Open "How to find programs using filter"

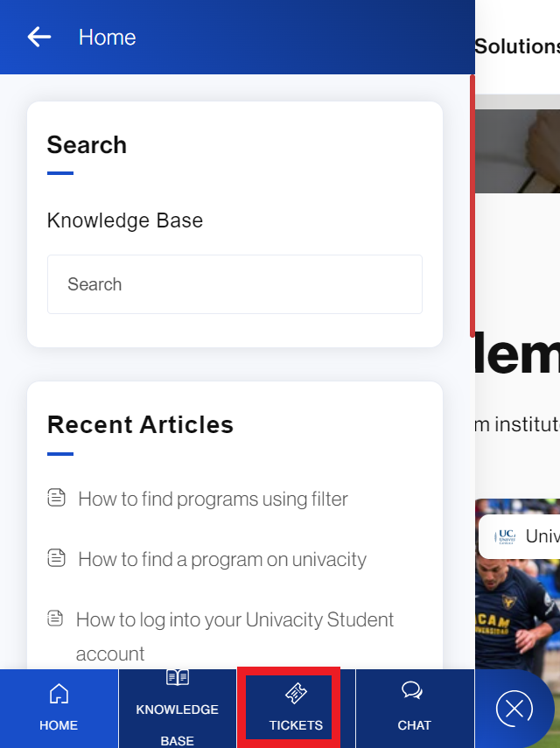[213, 499]
